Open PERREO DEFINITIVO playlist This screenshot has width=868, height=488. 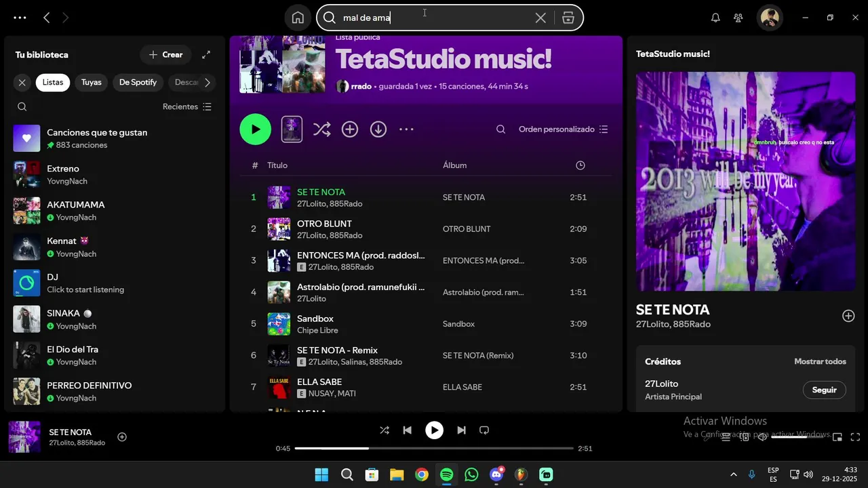[x=115, y=391]
